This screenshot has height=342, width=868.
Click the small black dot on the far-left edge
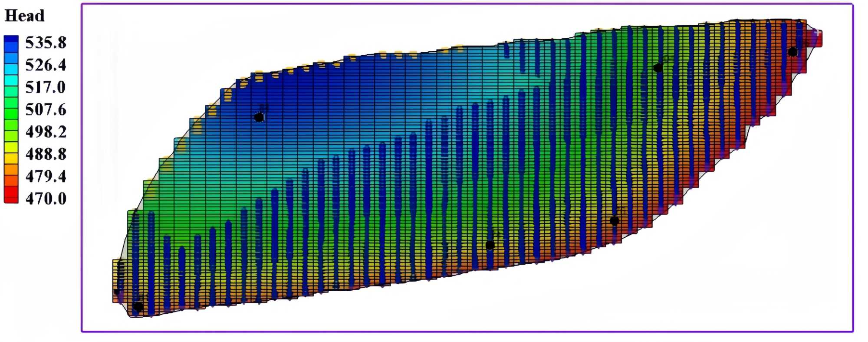116,292
